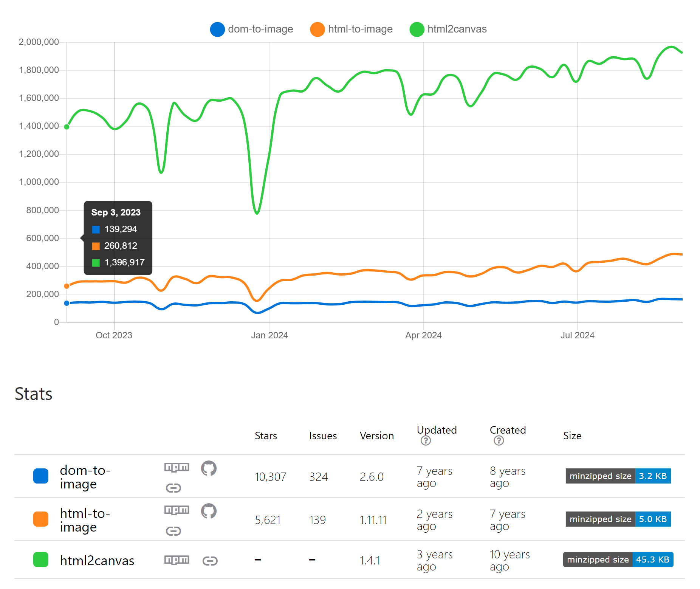Click the Issues column header

[x=323, y=436]
